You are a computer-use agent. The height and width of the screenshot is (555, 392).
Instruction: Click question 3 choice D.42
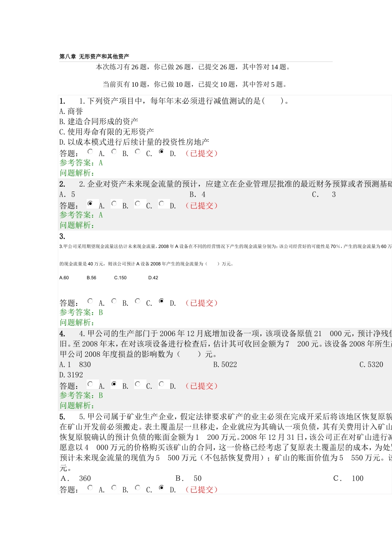[x=153, y=278]
